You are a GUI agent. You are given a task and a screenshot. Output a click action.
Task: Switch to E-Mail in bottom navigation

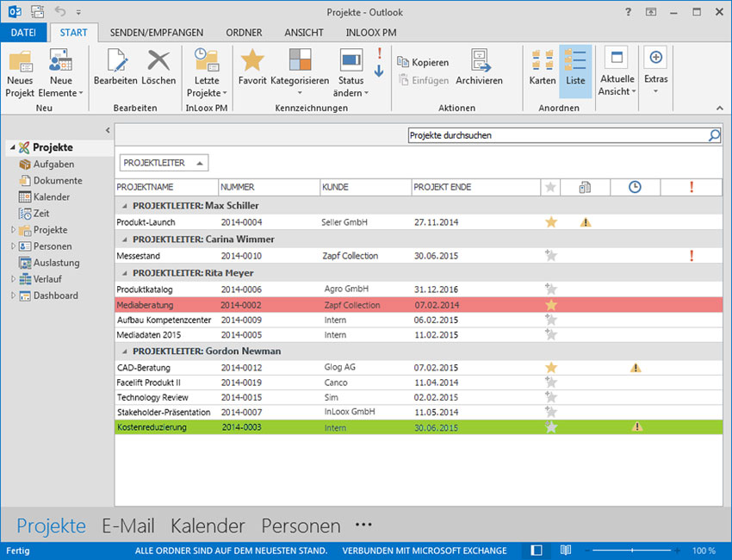(x=128, y=526)
